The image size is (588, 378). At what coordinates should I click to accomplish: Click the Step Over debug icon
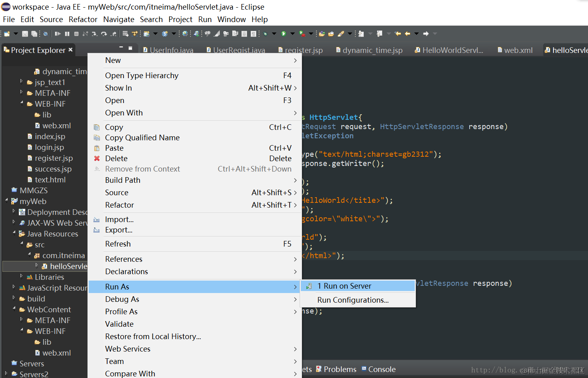tap(104, 34)
